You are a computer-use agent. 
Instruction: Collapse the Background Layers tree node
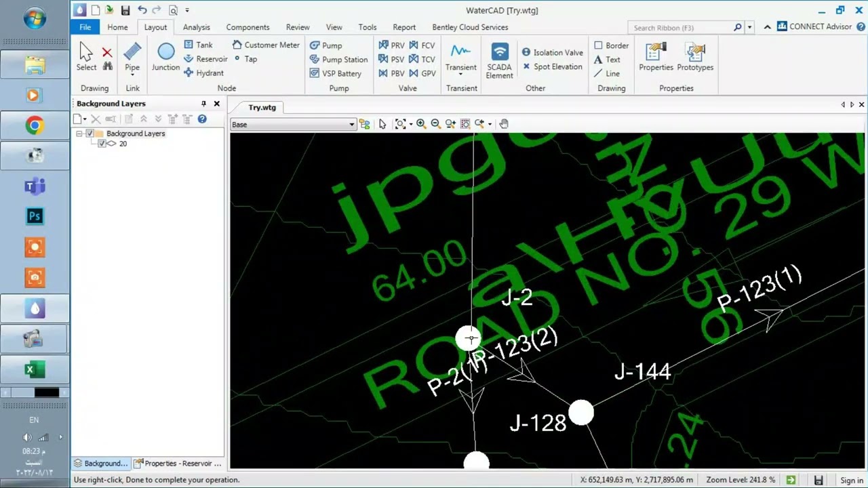79,134
